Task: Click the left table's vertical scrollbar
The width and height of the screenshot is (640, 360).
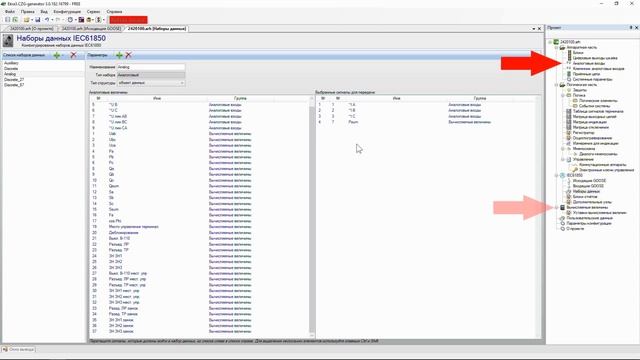Action: [312, 216]
